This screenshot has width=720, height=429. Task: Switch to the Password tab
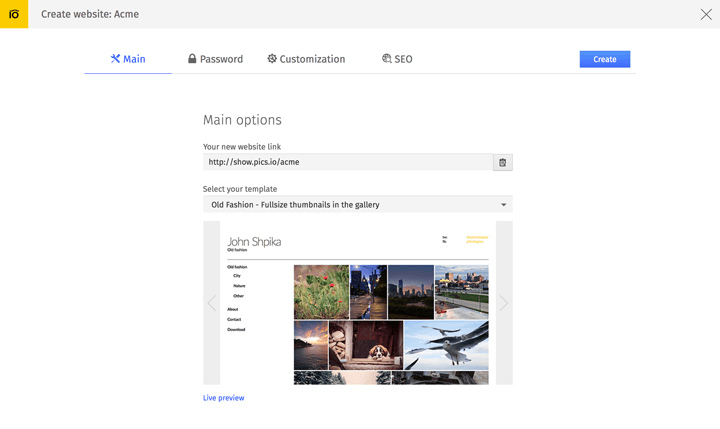coord(215,59)
